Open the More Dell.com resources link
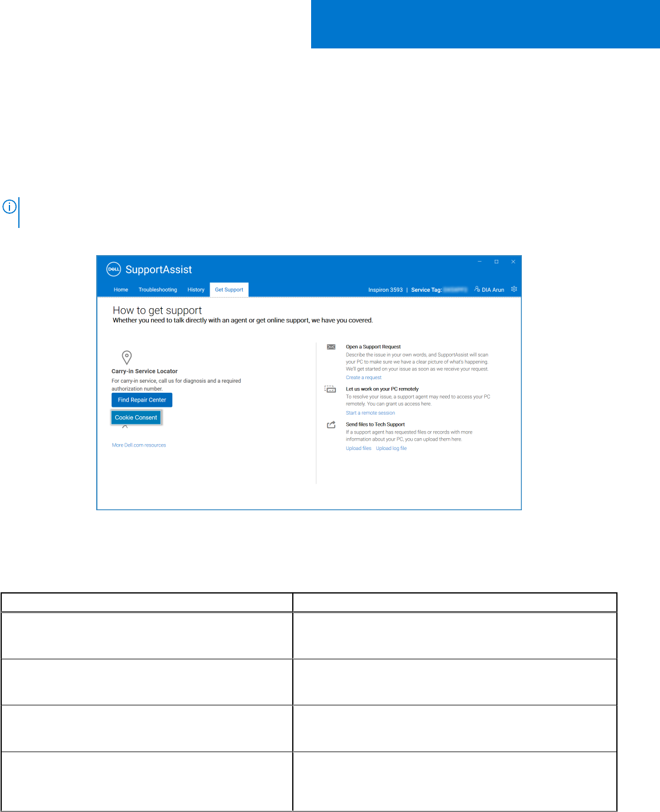 coord(139,445)
